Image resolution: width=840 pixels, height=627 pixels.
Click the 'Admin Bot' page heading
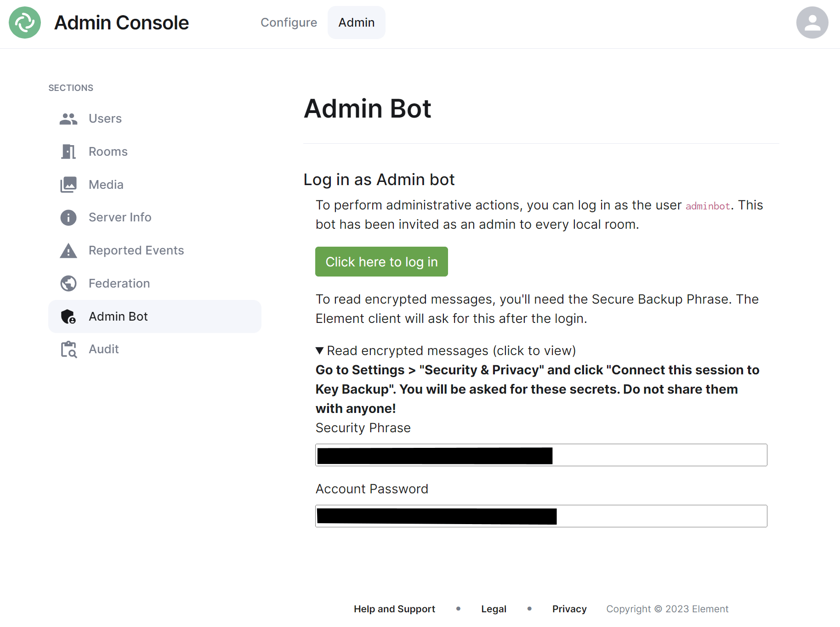pyautogui.click(x=368, y=109)
